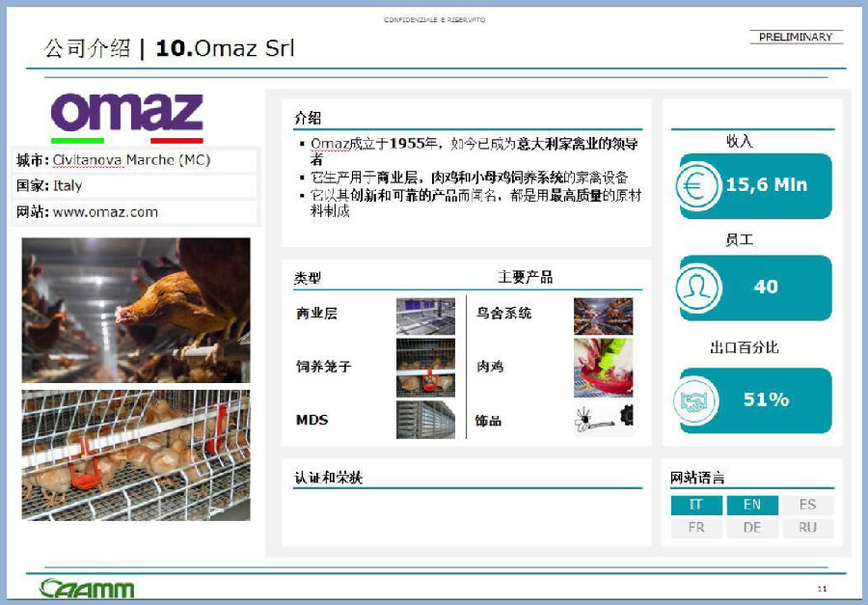Click the city Civitanova Marche (MC) text
Screen dimensions: 868x605
[132, 160]
